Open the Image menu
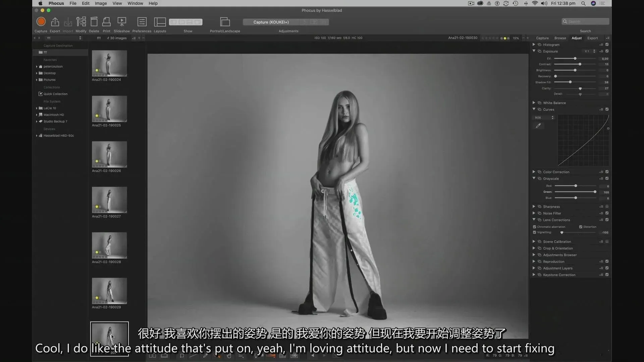 point(101,3)
